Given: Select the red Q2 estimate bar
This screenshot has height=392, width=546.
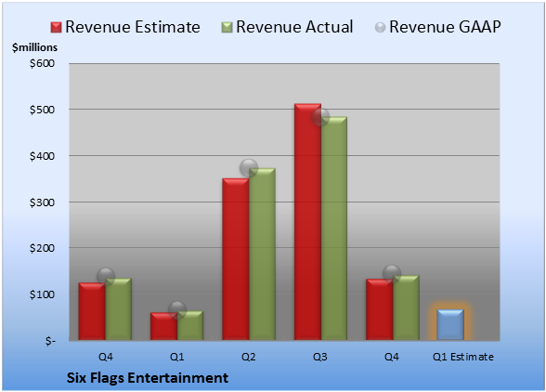Looking at the screenshot, I should click(236, 259).
